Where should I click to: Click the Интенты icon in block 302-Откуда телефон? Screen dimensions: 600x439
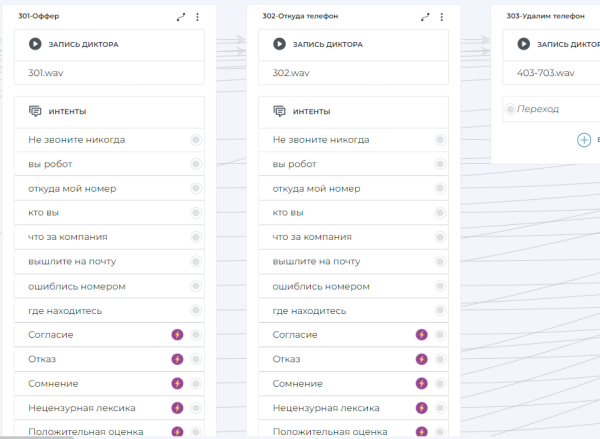coord(279,111)
